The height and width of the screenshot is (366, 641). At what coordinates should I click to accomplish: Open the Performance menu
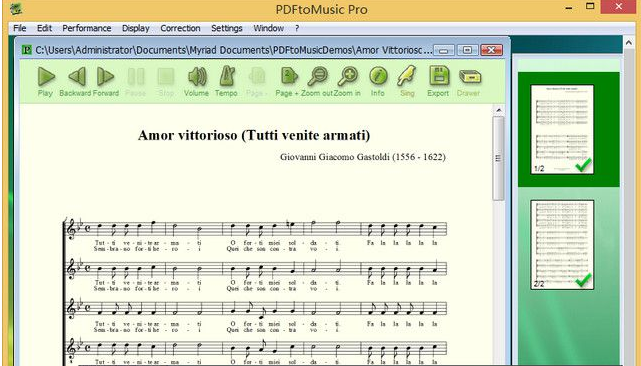pos(87,28)
